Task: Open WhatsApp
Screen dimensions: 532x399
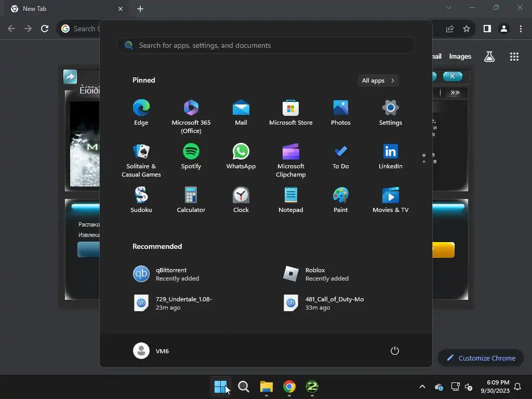Action: 241,156
